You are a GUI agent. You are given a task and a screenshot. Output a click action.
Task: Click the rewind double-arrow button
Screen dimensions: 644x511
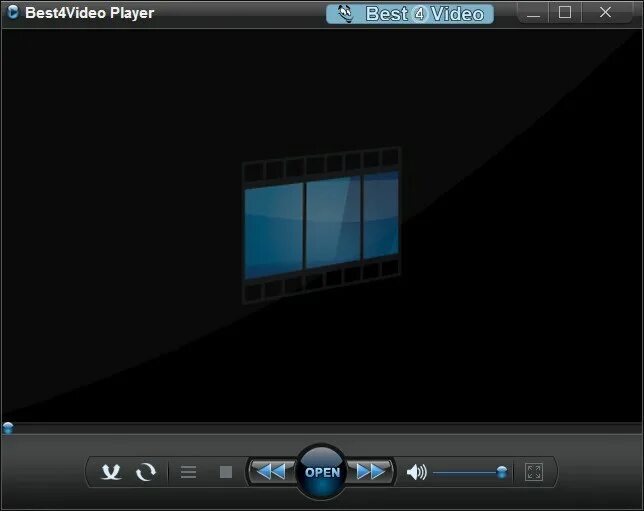click(x=271, y=472)
